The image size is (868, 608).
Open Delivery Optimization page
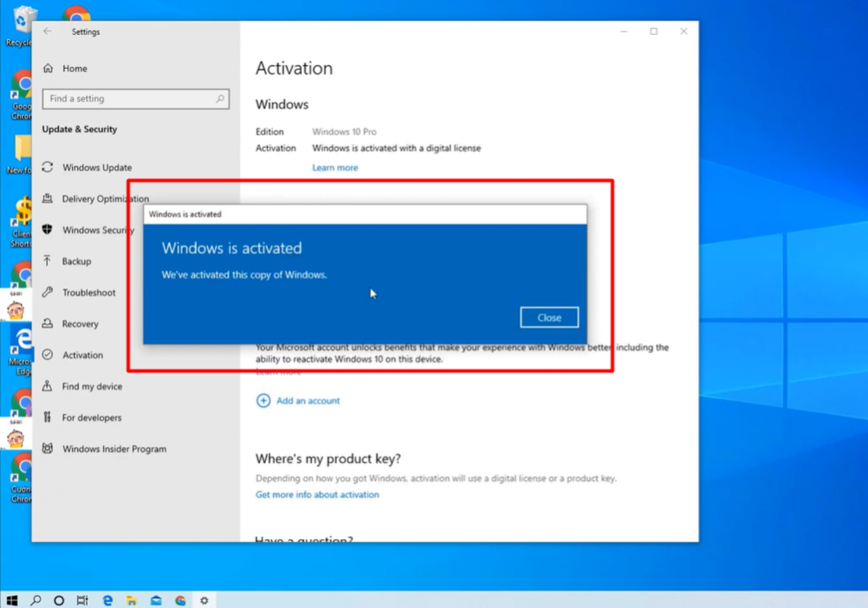pos(105,199)
